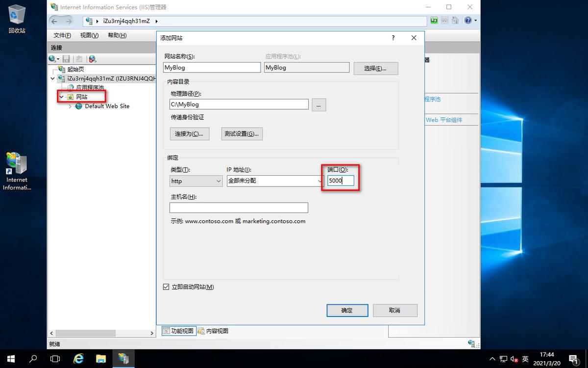Screen dimensions: 588x368
Task: Click the 连接为(C)... button
Action: pos(189,133)
